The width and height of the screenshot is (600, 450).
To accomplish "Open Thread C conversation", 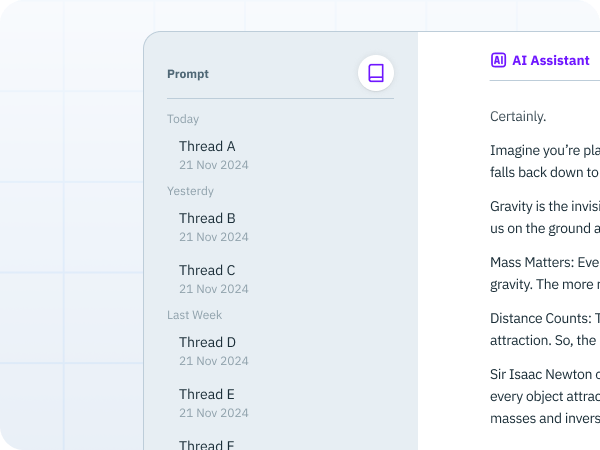I will tap(280, 279).
